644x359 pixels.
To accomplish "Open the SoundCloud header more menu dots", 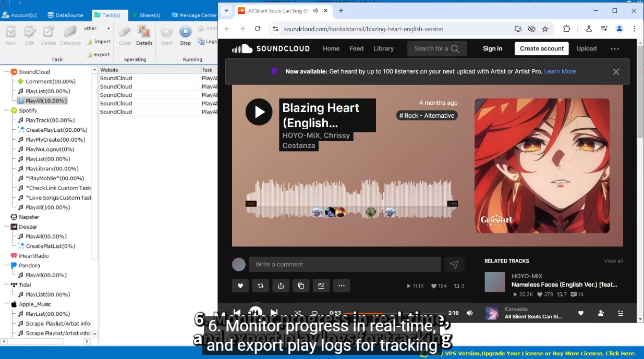I will (615, 48).
